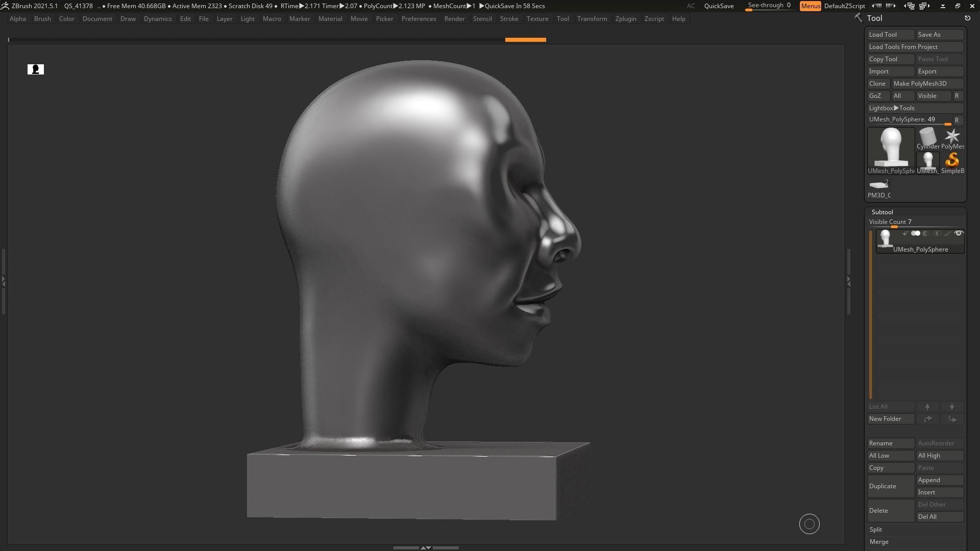Select the SimpleBrush tool icon
Screen dimensions: 980x551
(952, 163)
